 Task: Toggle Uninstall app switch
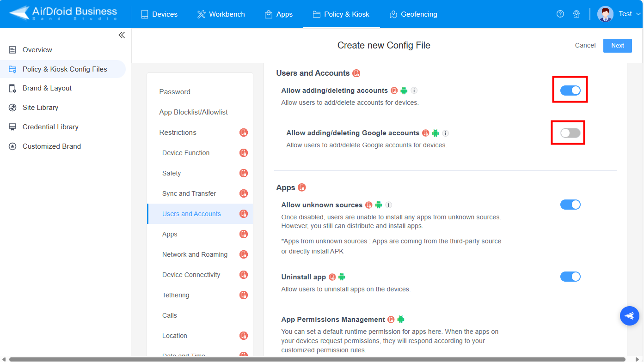click(570, 277)
